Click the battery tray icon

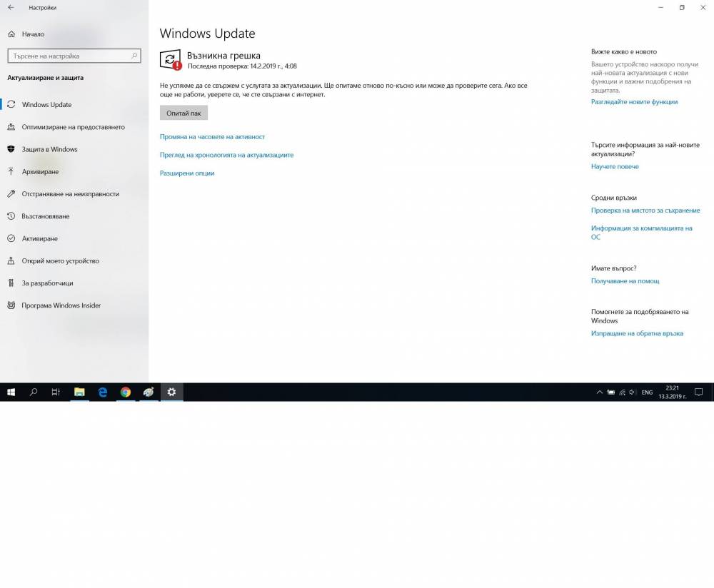coord(610,392)
